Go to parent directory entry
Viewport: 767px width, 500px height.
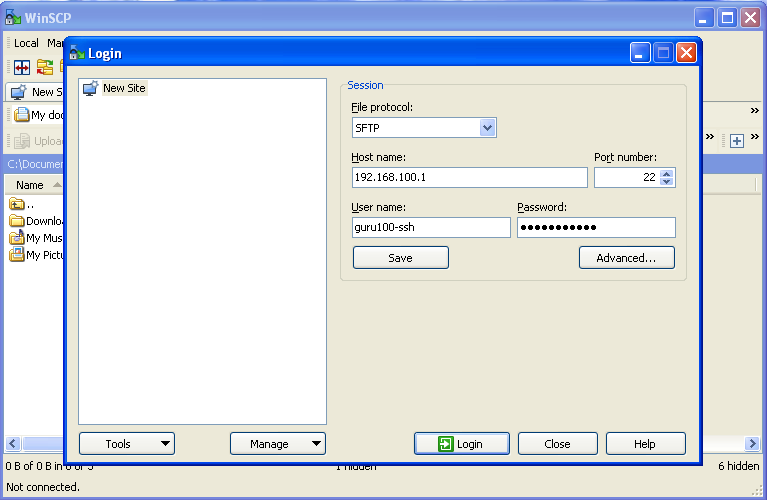click(17, 204)
